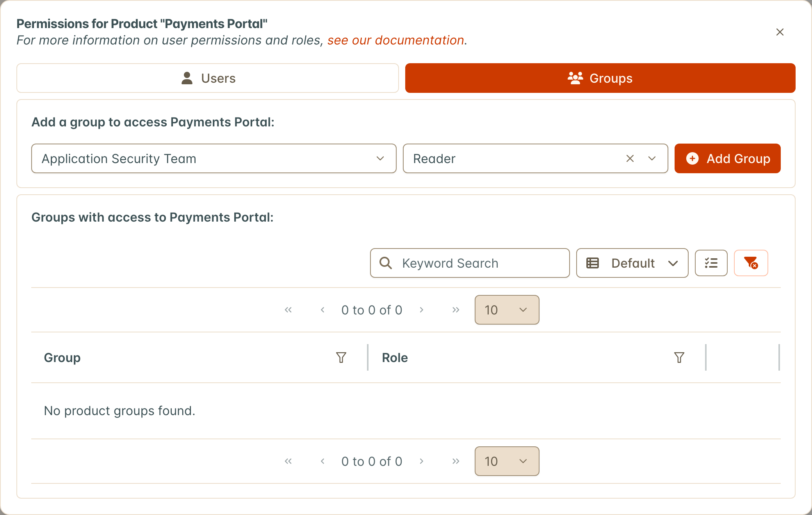
Task: Switch to the Groups tab
Action: 600,78
